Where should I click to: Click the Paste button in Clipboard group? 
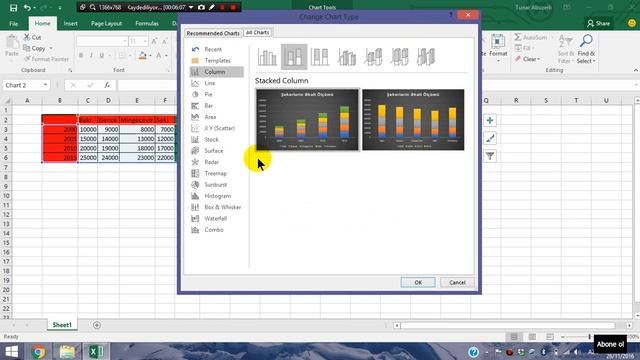point(12,46)
